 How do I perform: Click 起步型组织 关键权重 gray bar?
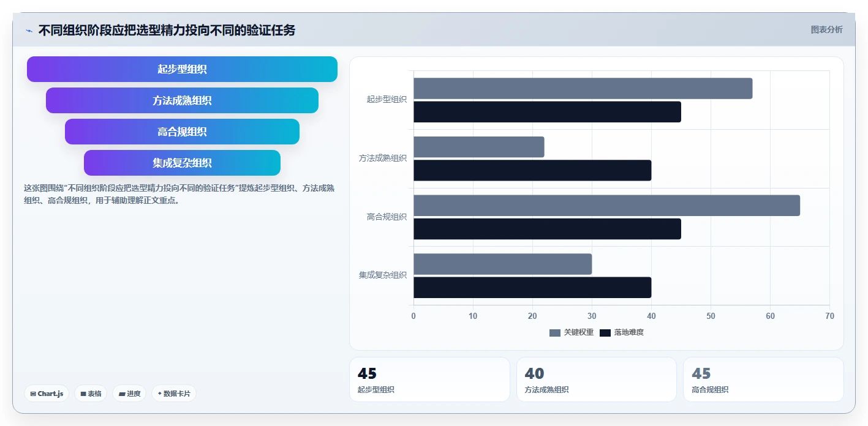click(583, 89)
